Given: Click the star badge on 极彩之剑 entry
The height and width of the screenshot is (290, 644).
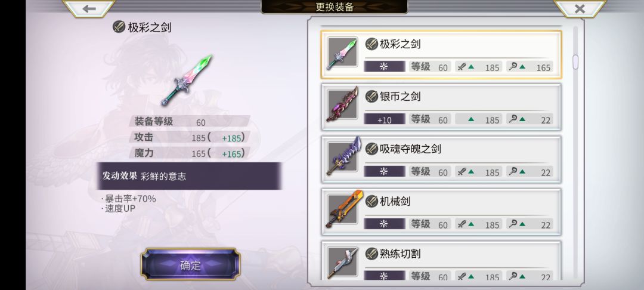Looking at the screenshot, I should point(385,67).
